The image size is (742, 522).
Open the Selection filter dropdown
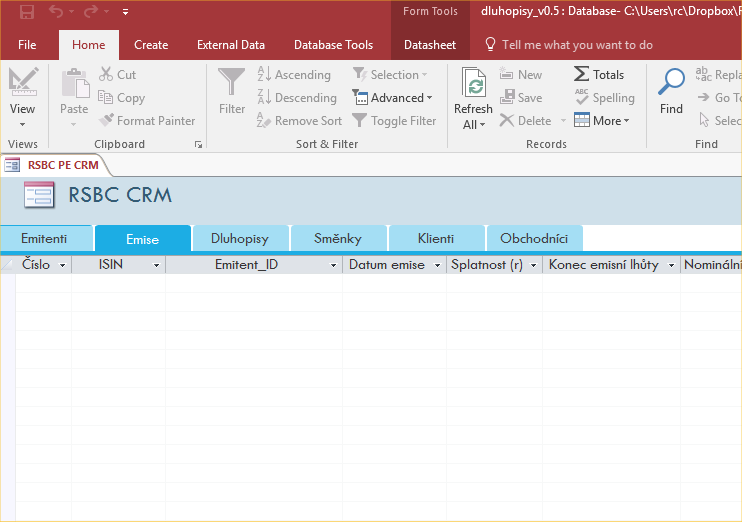click(x=390, y=74)
